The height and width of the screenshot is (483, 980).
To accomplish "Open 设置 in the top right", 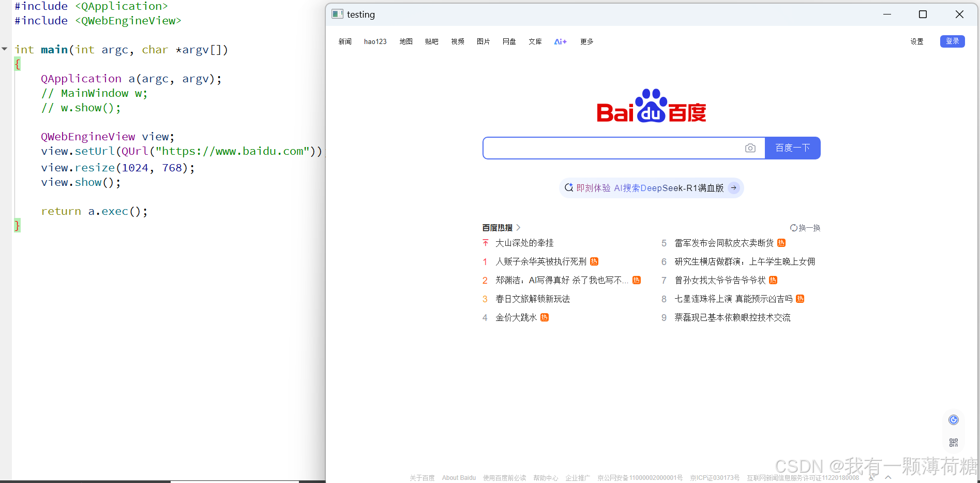I will [917, 41].
